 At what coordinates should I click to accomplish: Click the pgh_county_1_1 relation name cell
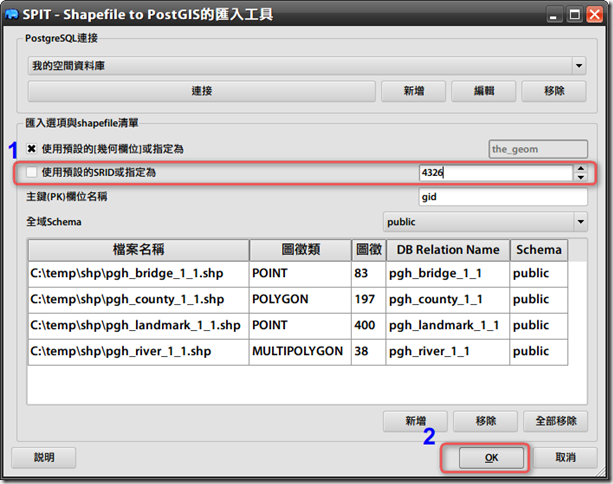coord(448,299)
